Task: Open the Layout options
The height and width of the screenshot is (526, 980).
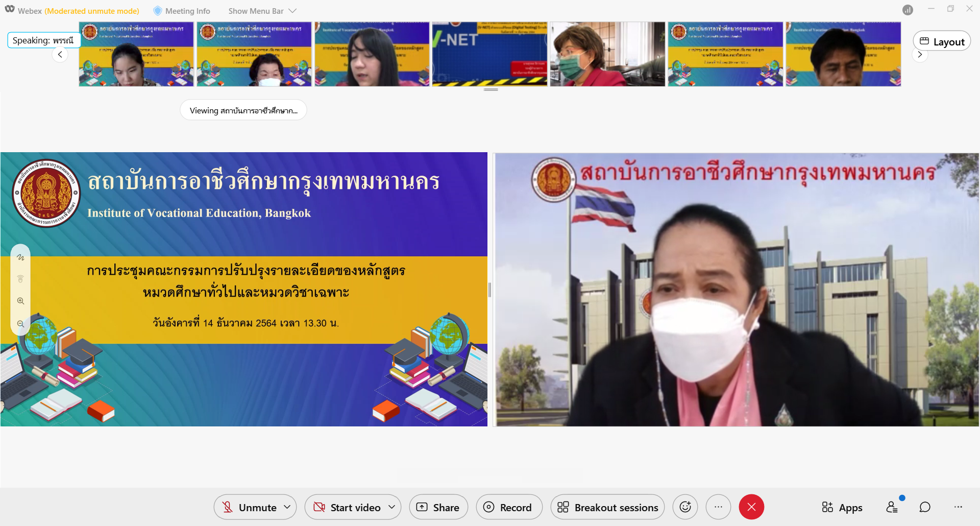Action: click(x=942, y=41)
